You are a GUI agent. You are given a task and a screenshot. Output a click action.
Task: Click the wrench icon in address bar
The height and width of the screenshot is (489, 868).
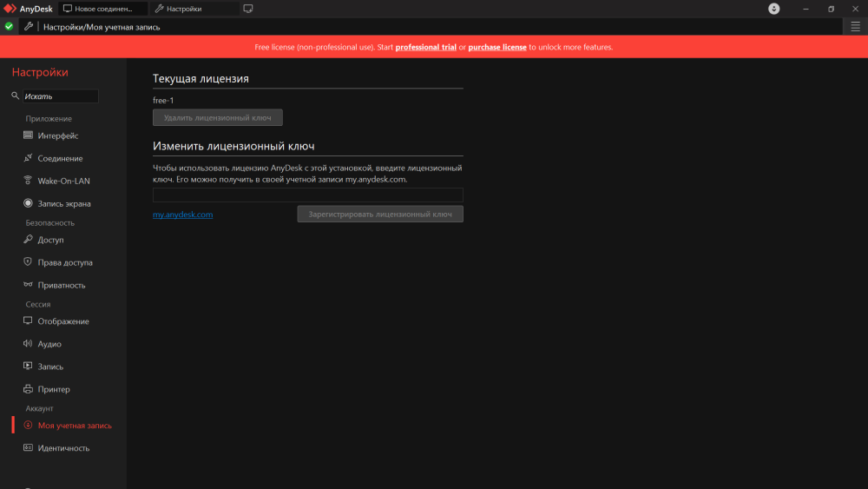pos(29,27)
